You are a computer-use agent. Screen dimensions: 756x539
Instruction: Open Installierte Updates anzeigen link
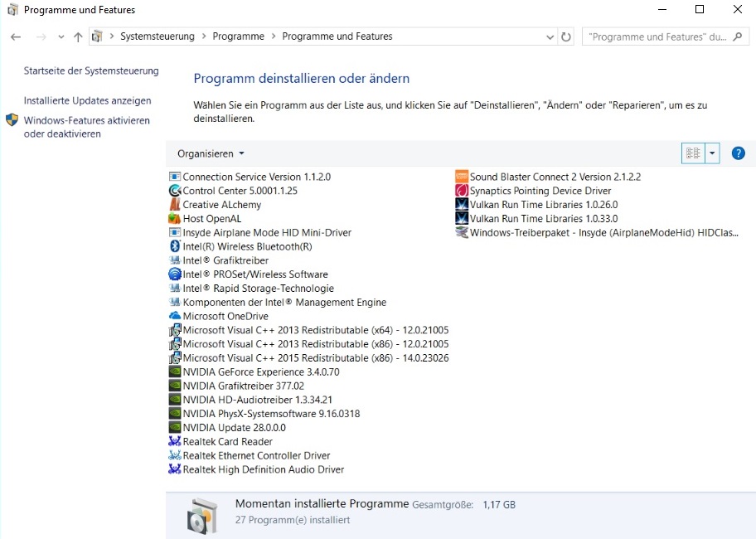point(87,101)
